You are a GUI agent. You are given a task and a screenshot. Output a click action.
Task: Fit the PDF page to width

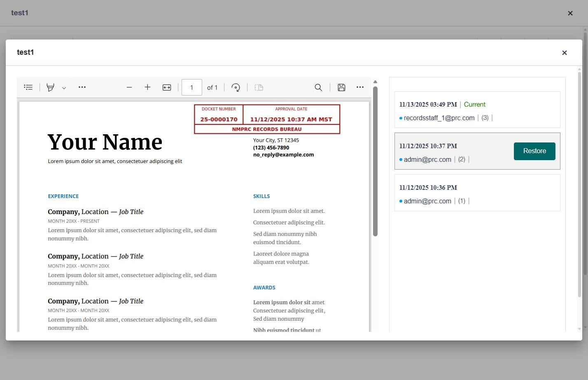[167, 87]
